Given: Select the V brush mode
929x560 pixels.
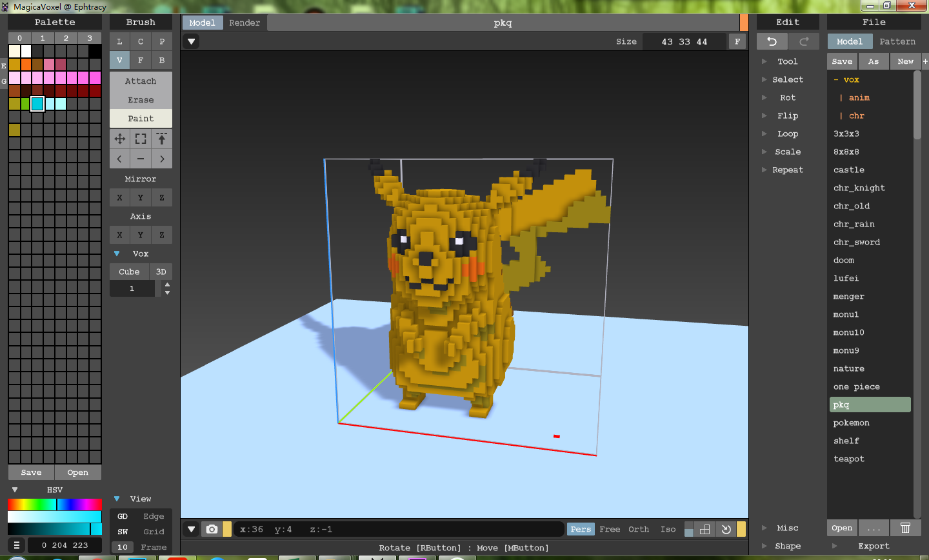Looking at the screenshot, I should tap(119, 60).
